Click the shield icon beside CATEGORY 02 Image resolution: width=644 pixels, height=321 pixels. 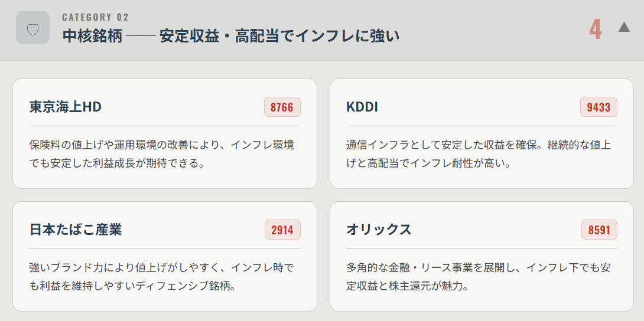click(32, 27)
